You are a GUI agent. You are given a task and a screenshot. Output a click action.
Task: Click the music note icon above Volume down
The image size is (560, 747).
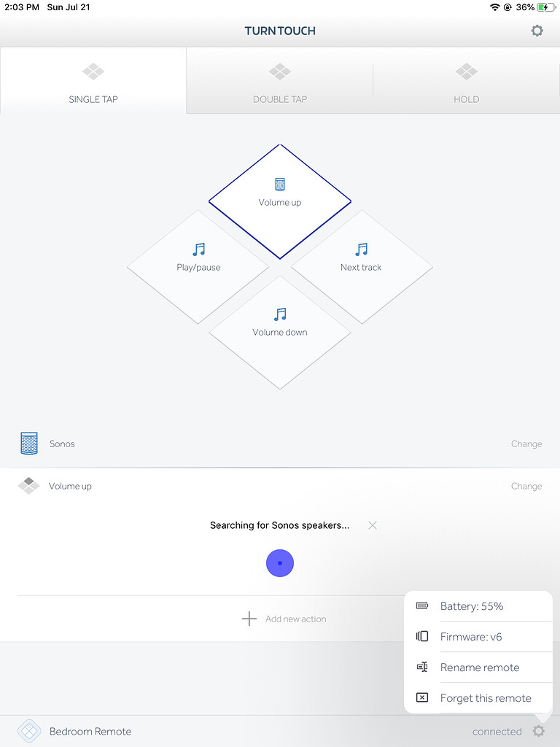point(280,314)
